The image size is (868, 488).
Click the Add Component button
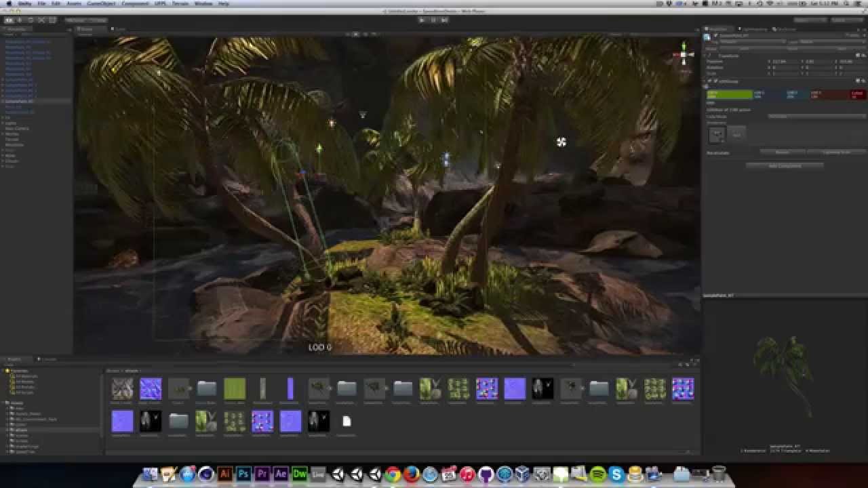tap(785, 165)
